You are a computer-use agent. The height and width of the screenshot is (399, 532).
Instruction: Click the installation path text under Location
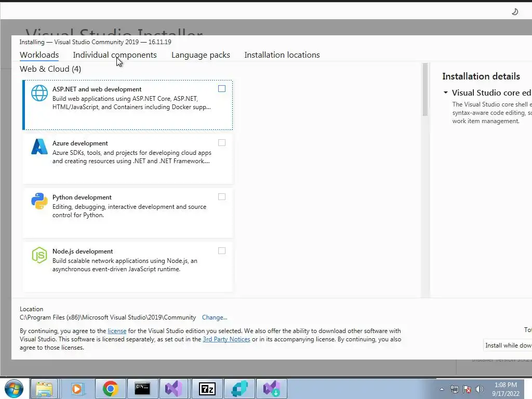coord(108,317)
